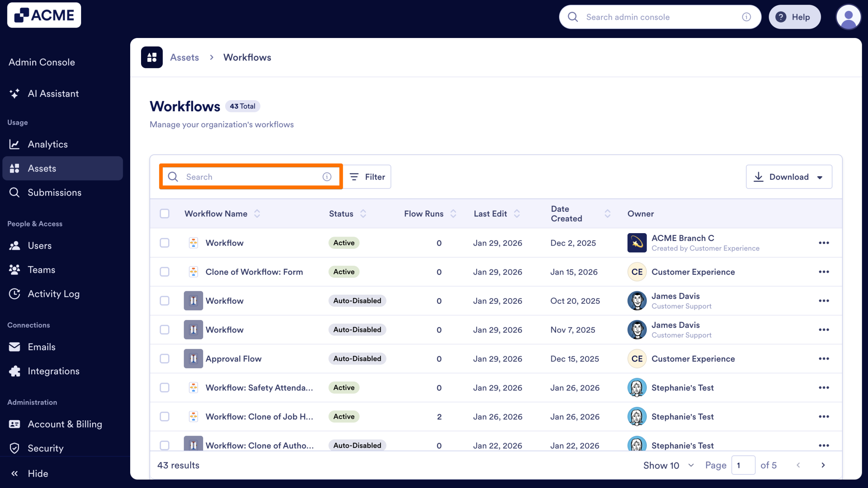Viewport: 868px width, 488px height.
Task: Click the Help button
Action: click(795, 17)
